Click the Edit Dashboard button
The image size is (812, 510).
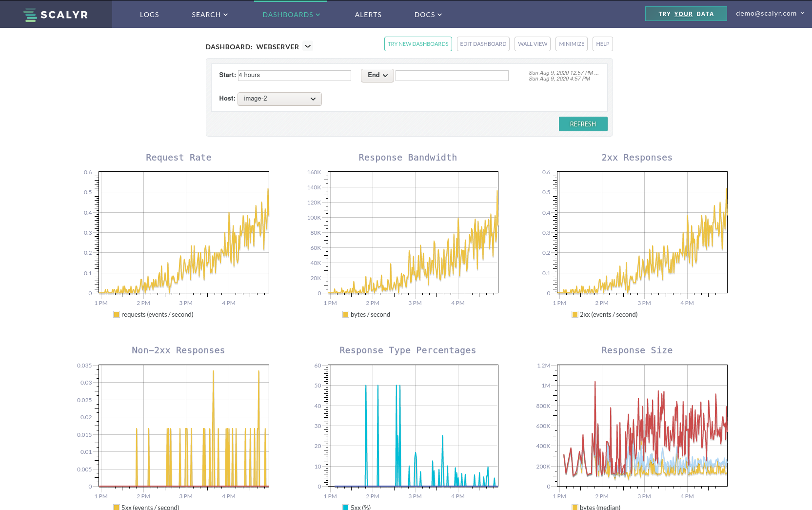[x=483, y=44]
